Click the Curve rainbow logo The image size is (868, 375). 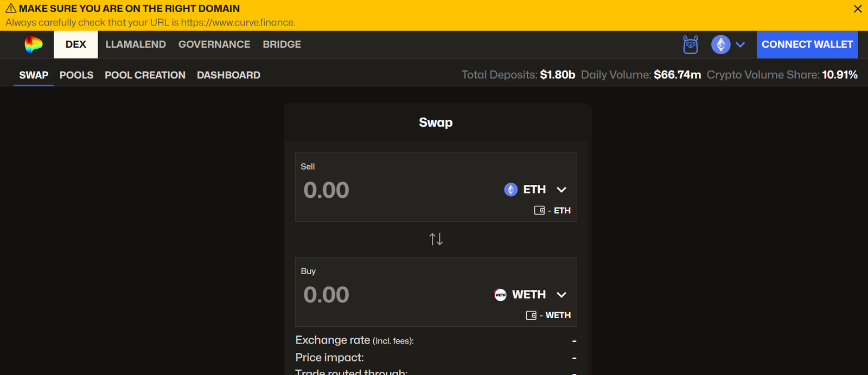click(x=33, y=44)
